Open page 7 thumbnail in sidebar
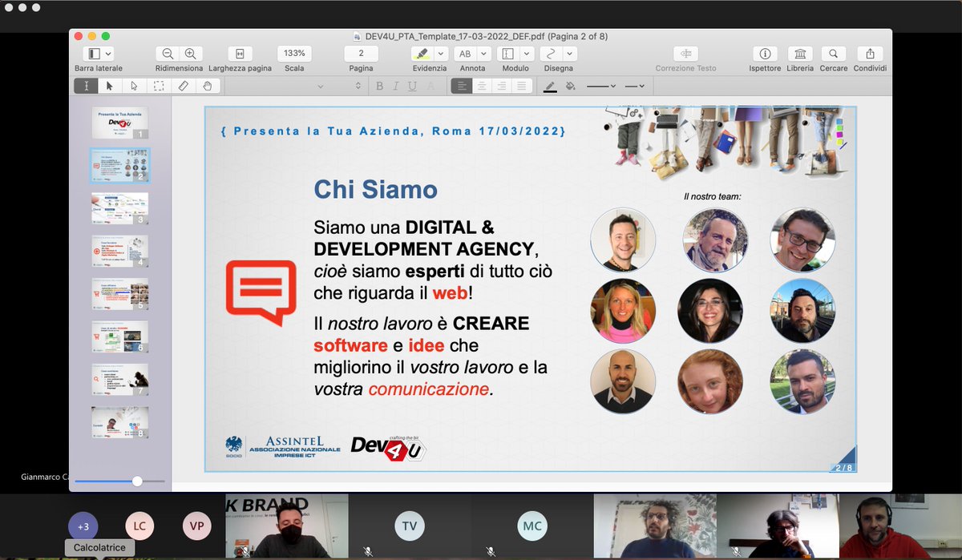 coord(120,380)
